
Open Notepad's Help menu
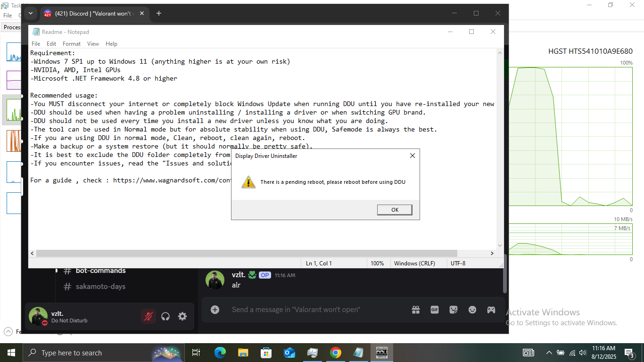[x=111, y=44]
